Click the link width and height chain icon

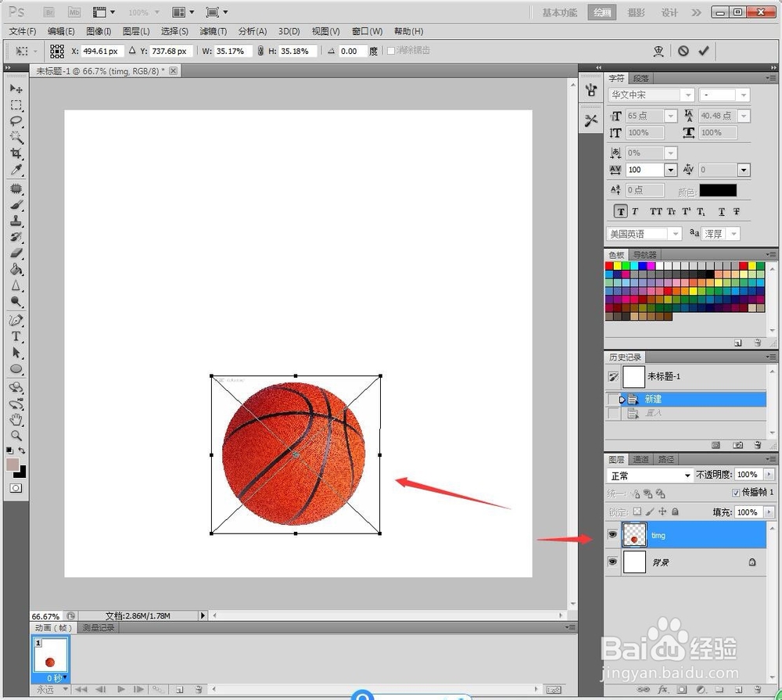point(260,51)
